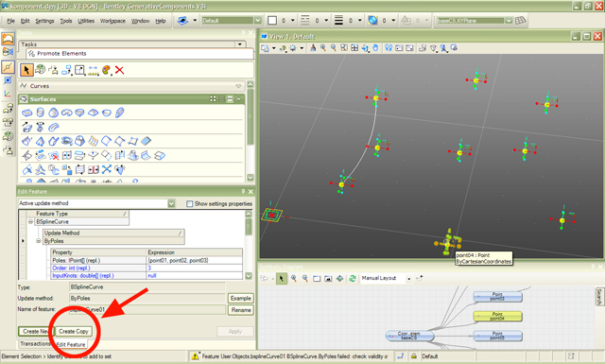Click the green refresh icon in Symbolic Diagram
Image resolution: width=605 pixels, height=364 pixels.
tap(352, 278)
